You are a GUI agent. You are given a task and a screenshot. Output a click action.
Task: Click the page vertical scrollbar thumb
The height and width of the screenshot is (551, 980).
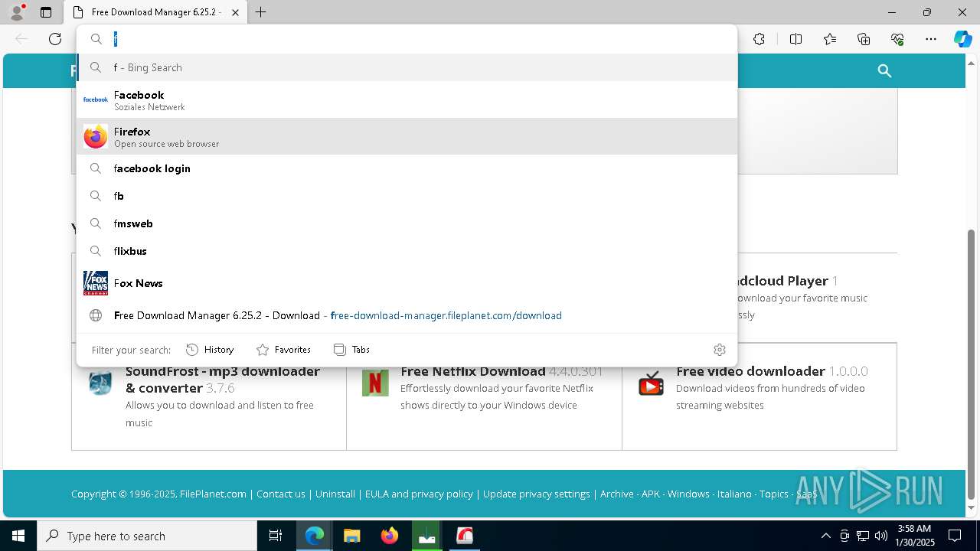coord(972,364)
